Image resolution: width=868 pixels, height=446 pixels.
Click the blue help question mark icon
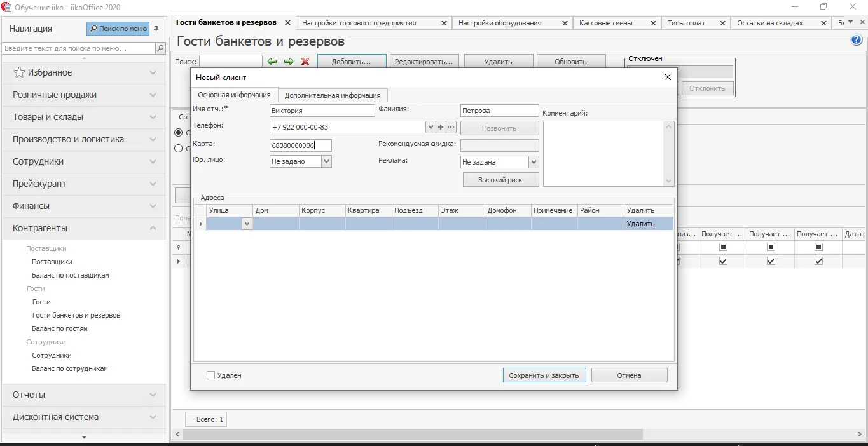click(856, 41)
